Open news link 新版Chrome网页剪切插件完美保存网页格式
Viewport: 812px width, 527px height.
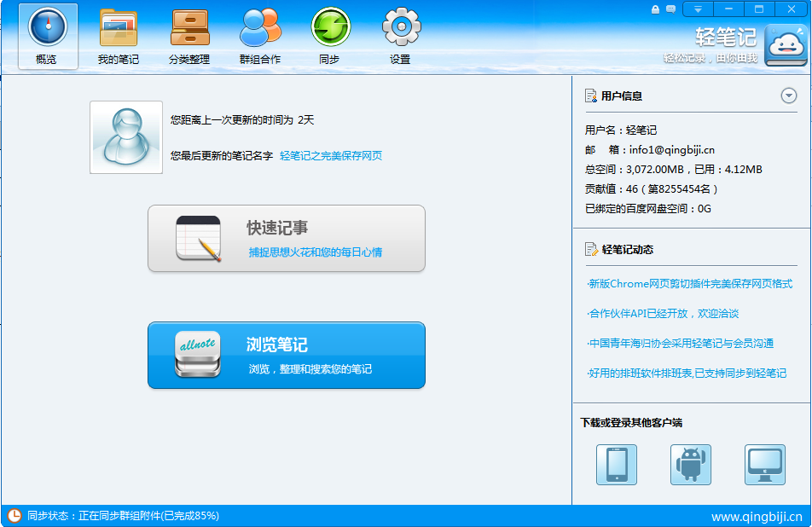tap(690, 284)
